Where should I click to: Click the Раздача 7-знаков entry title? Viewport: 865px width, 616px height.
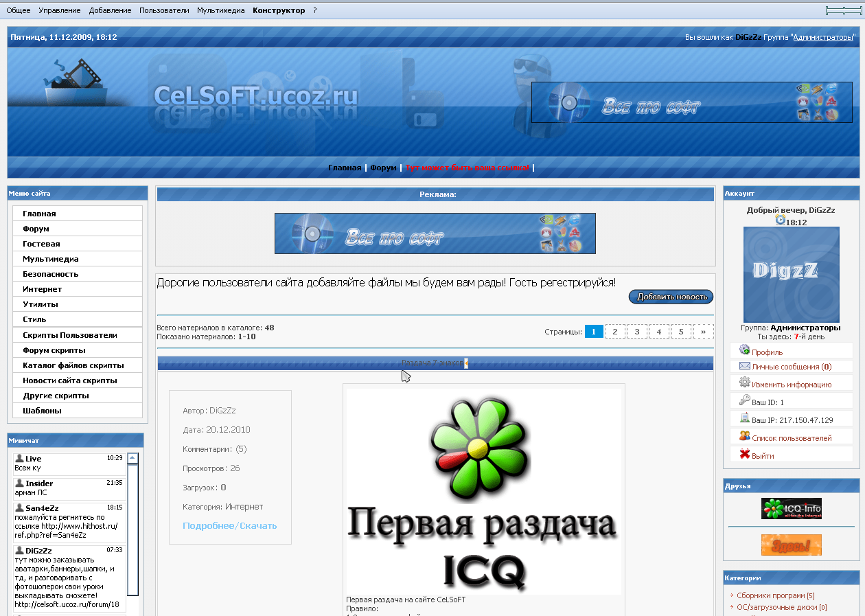pyautogui.click(x=432, y=363)
